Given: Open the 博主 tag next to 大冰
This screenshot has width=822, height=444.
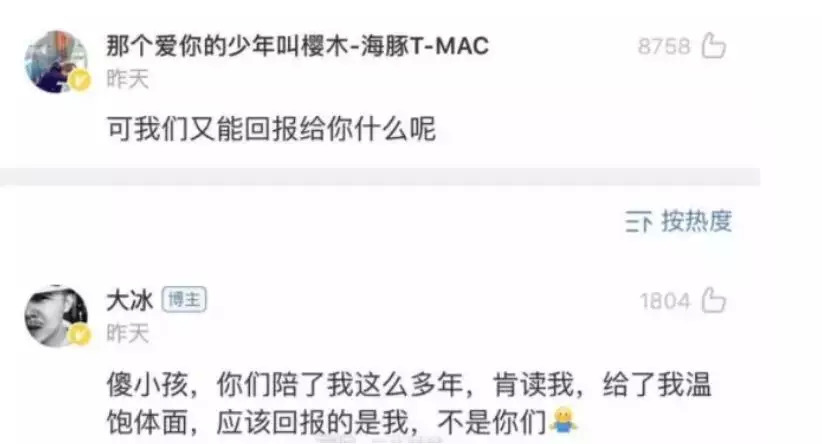Looking at the screenshot, I should pos(184,300).
